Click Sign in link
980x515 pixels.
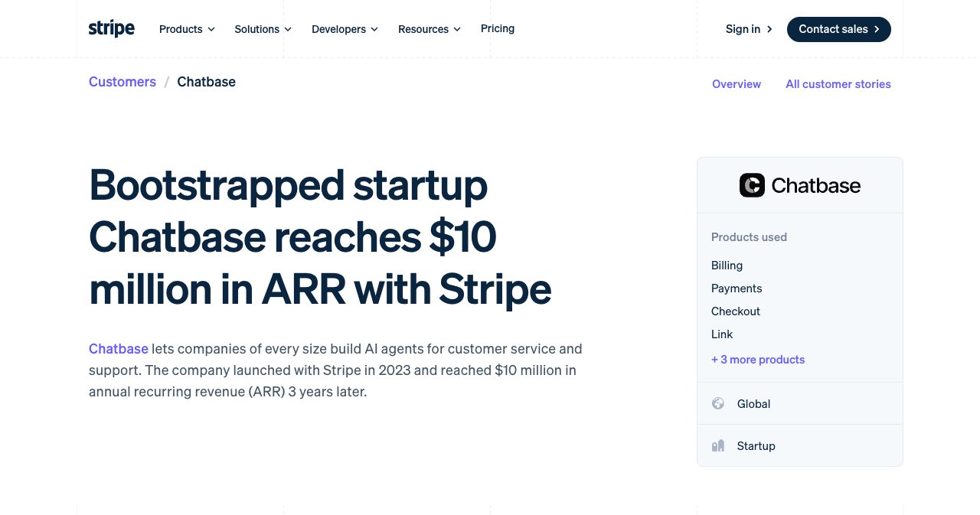tap(750, 29)
